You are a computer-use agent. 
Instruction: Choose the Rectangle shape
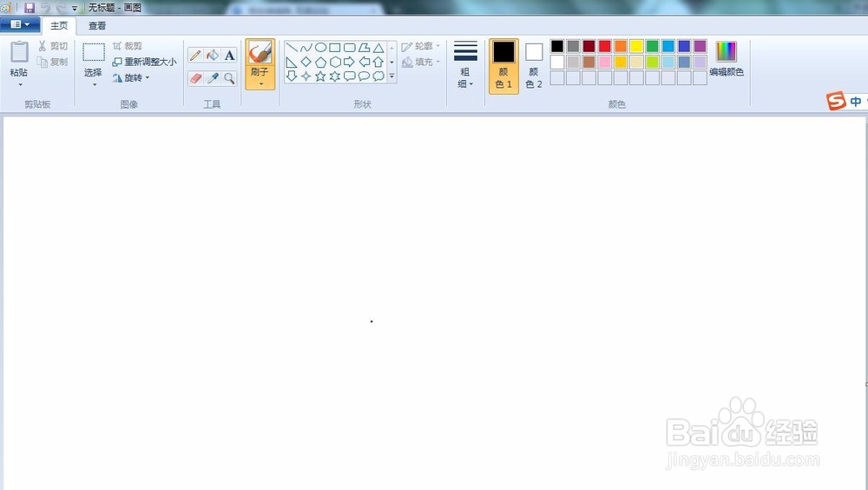pos(335,48)
